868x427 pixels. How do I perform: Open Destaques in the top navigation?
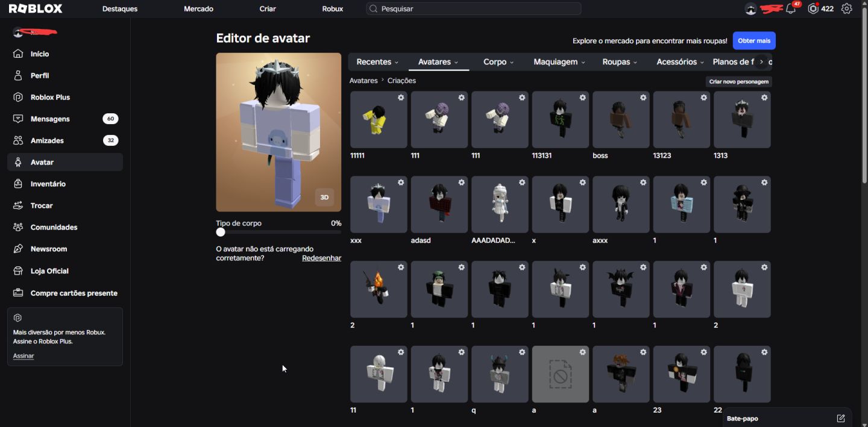click(x=120, y=9)
